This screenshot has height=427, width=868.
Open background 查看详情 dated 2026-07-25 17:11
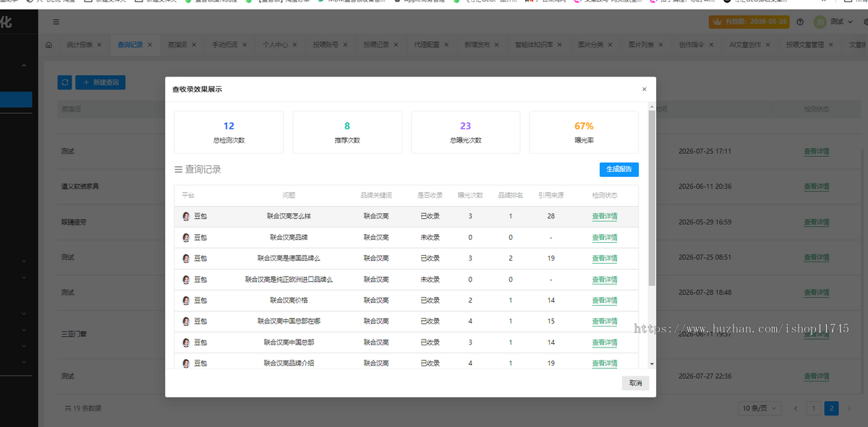click(817, 152)
